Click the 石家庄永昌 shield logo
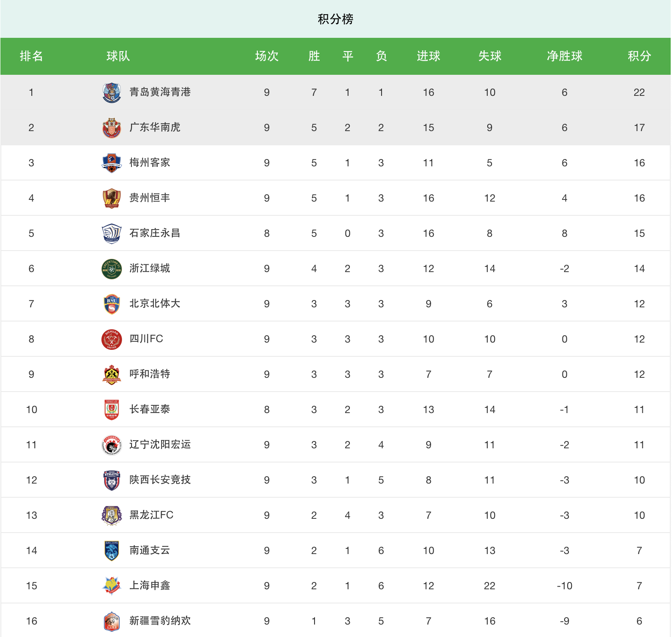The image size is (672, 637). (x=112, y=233)
